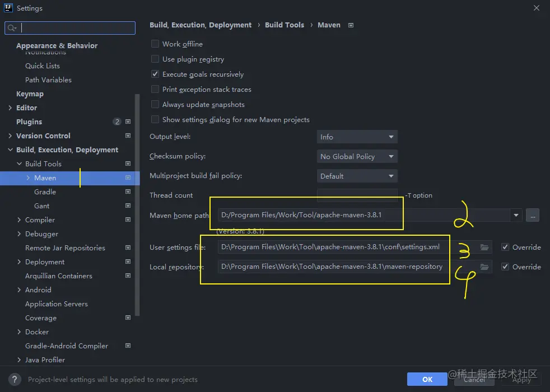Open Output level dropdown
Viewport: 550px width, 392px height.
pos(357,137)
